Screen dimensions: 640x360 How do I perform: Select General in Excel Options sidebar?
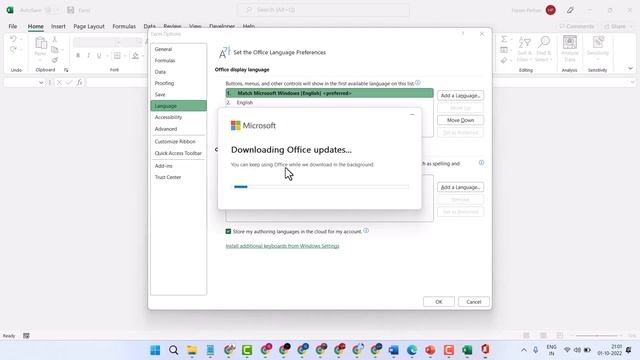pyautogui.click(x=178, y=49)
